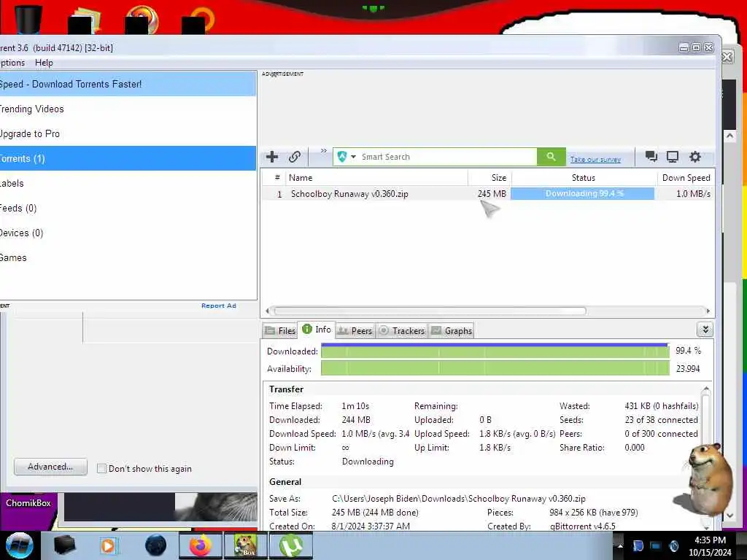The image size is (747, 560).
Task: Open ChomikBox hamster taskbar icon
Action: click(x=246, y=545)
